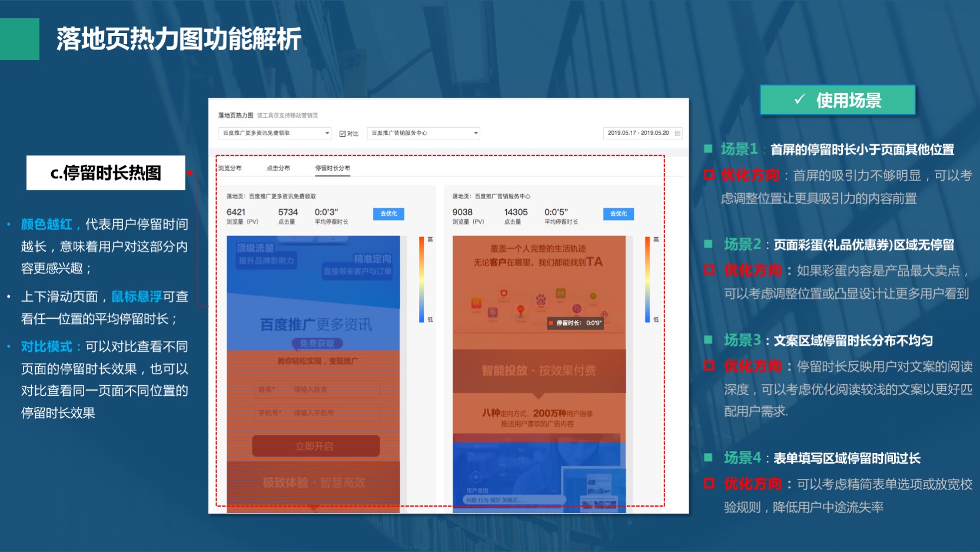Click the 颜色越红 highlighted text
Viewport: 980px width, 552px height.
46,224
